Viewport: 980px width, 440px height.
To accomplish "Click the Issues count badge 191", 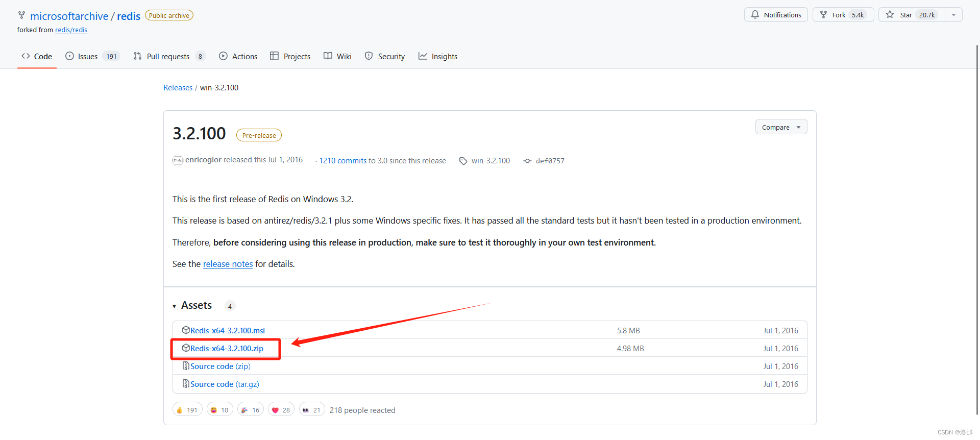I will (112, 56).
